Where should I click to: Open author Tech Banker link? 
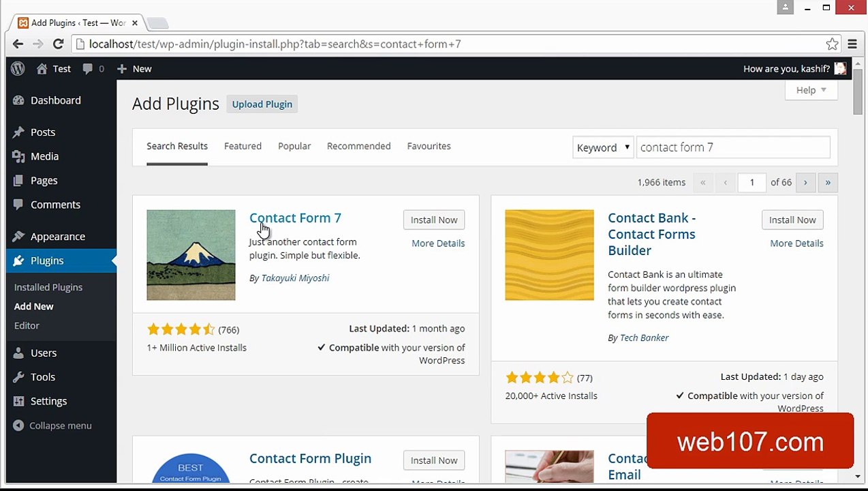coord(644,338)
